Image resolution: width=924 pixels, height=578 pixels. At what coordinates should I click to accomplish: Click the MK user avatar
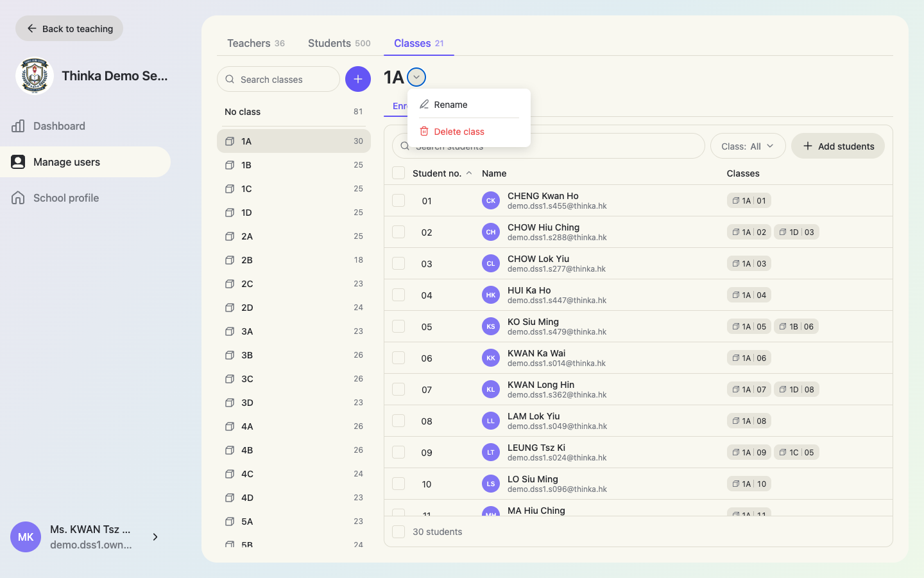[x=26, y=537]
